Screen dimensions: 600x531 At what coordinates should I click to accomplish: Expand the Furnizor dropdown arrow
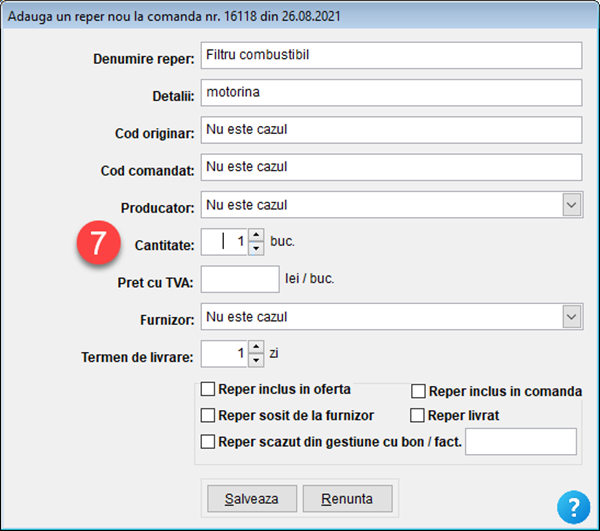572,317
